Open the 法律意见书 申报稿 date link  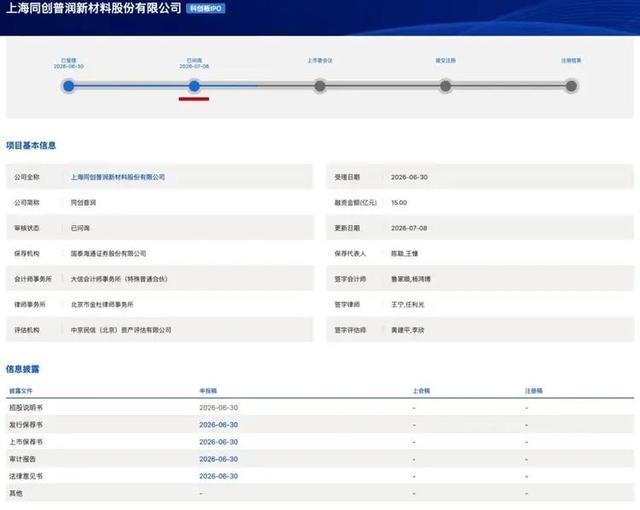[x=218, y=476]
